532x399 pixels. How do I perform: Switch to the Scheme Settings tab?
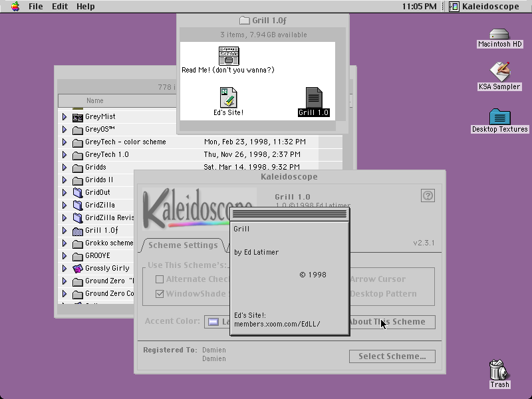point(183,245)
